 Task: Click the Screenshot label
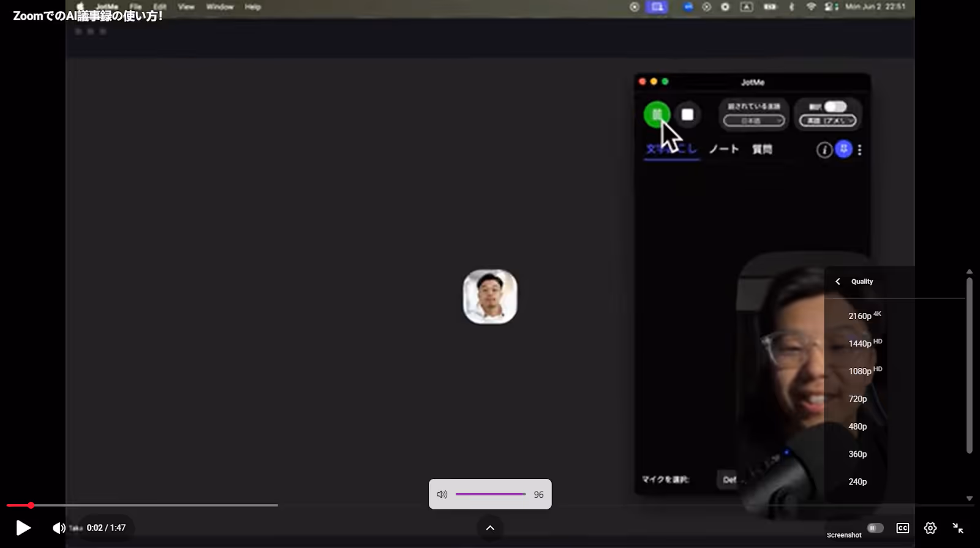pyautogui.click(x=844, y=535)
